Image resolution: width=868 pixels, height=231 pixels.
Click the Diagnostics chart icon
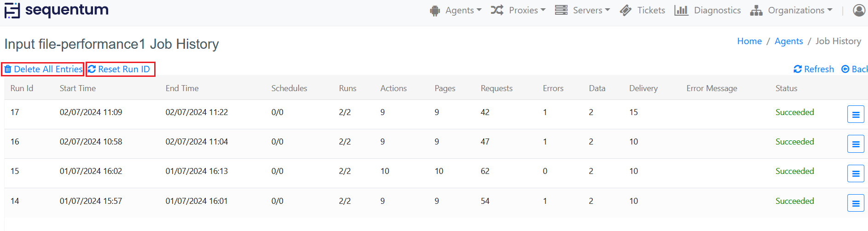click(681, 10)
